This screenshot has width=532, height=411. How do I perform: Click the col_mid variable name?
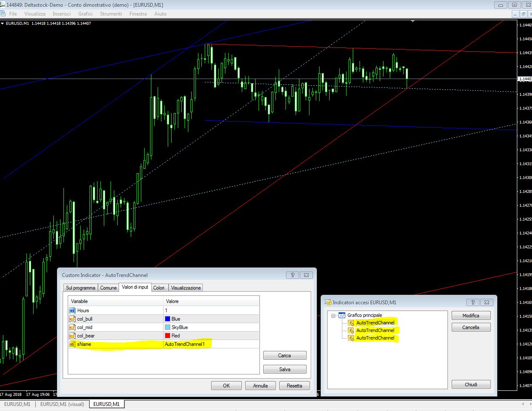[85, 327]
